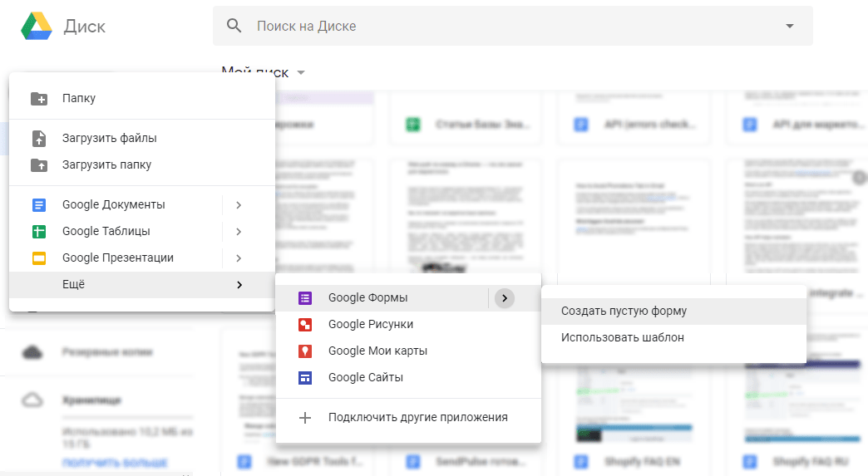Click the blurred blue link under storage usage
868x476 pixels.
click(x=115, y=463)
